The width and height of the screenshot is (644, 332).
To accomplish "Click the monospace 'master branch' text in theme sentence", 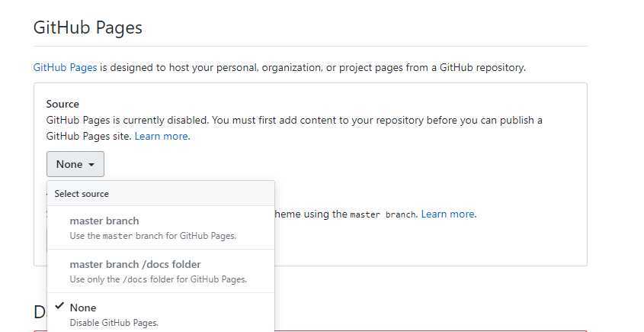I will pos(383,214).
